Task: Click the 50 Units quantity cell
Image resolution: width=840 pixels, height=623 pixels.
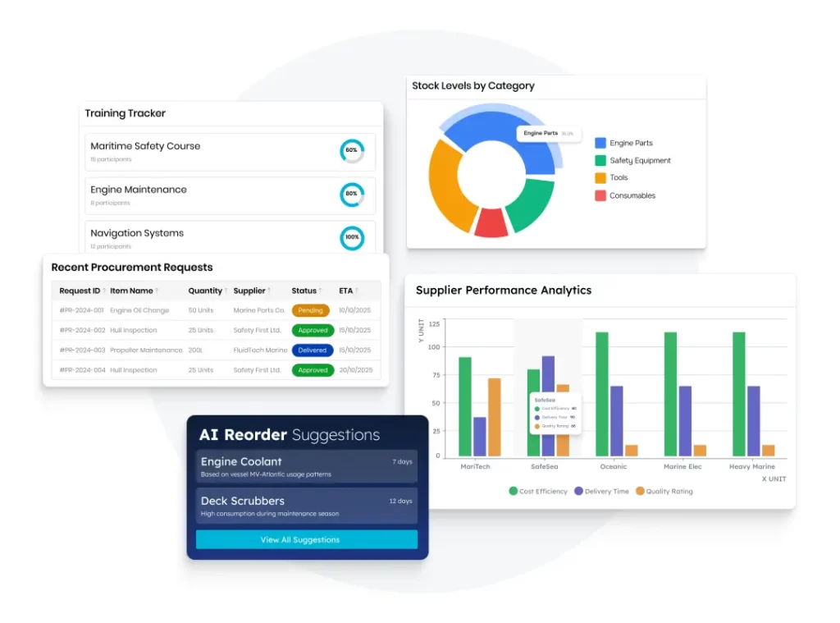Action: 201,310
